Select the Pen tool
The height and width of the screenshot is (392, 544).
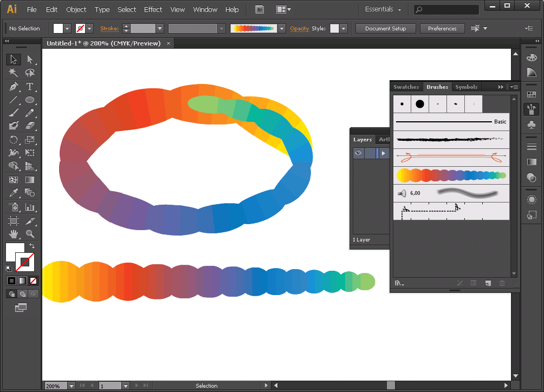pyautogui.click(x=14, y=86)
